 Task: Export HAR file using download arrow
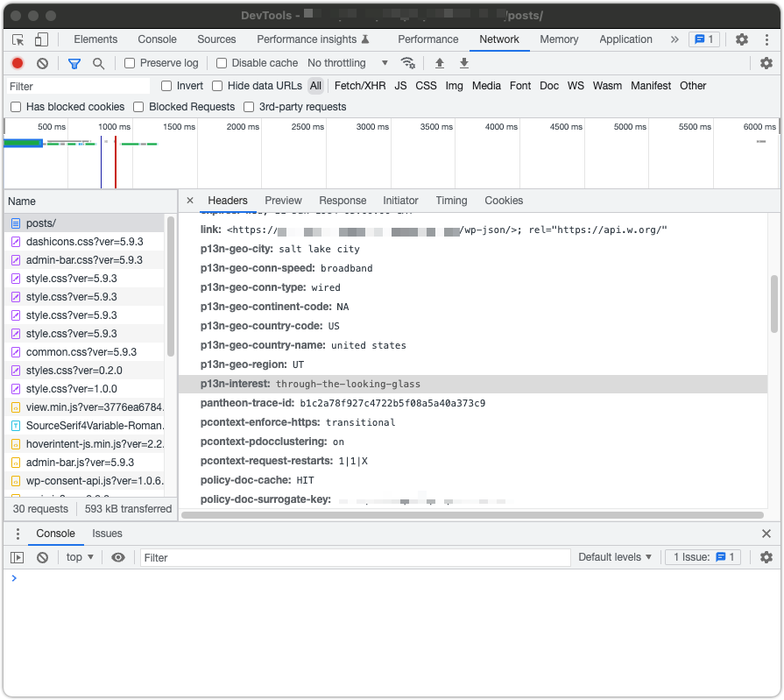463,63
